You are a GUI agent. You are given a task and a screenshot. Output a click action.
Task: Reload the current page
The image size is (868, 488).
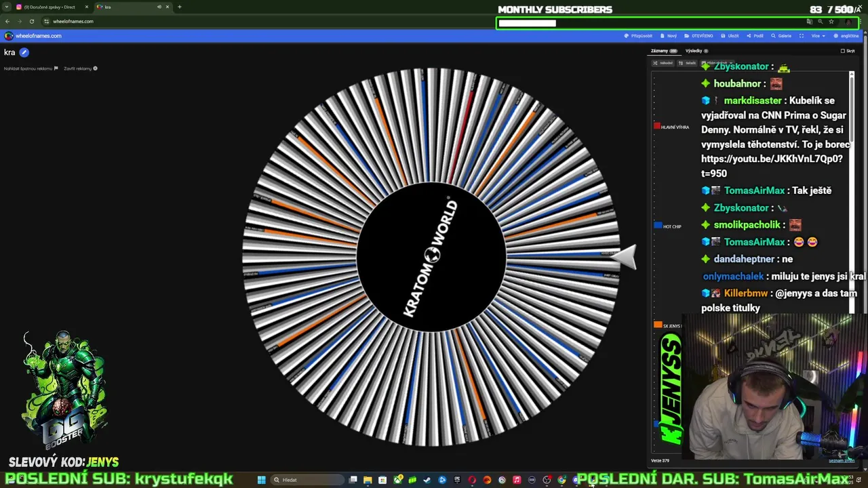[31, 21]
